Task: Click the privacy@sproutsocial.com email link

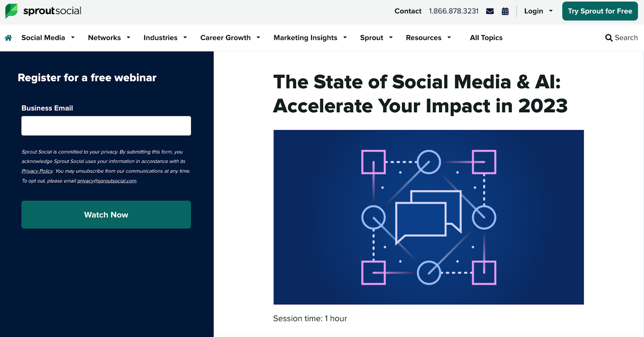Action: click(107, 181)
